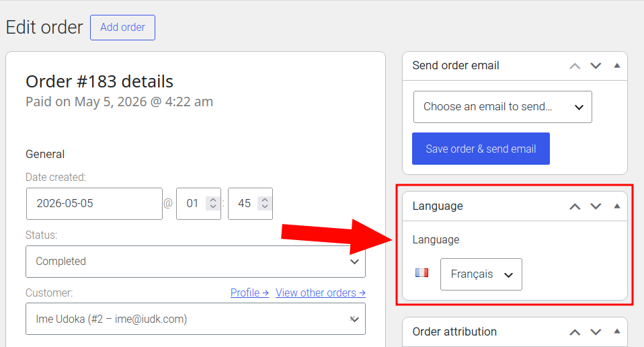The image size is (644, 347).
Task: Move Language panel up arrow
Action: [x=575, y=206]
